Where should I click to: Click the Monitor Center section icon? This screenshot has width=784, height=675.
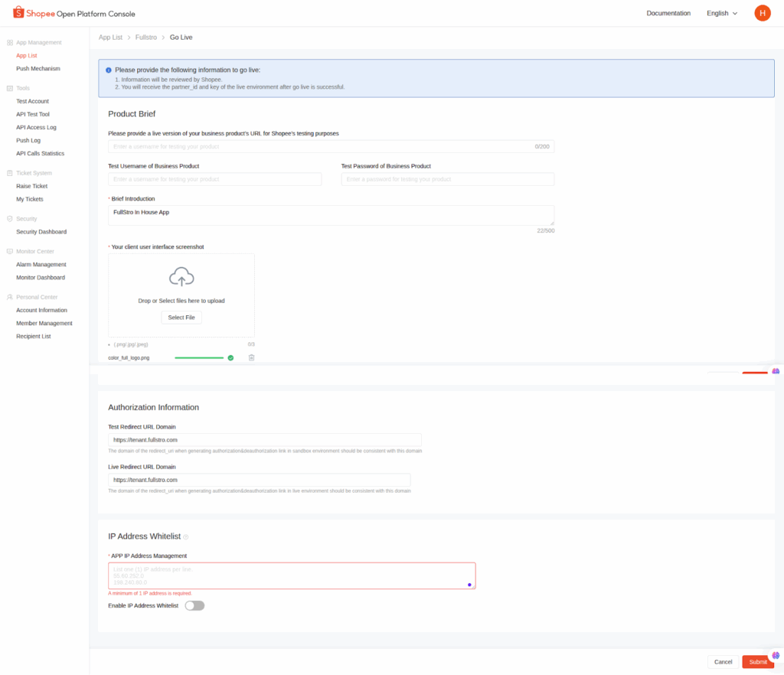coord(9,251)
